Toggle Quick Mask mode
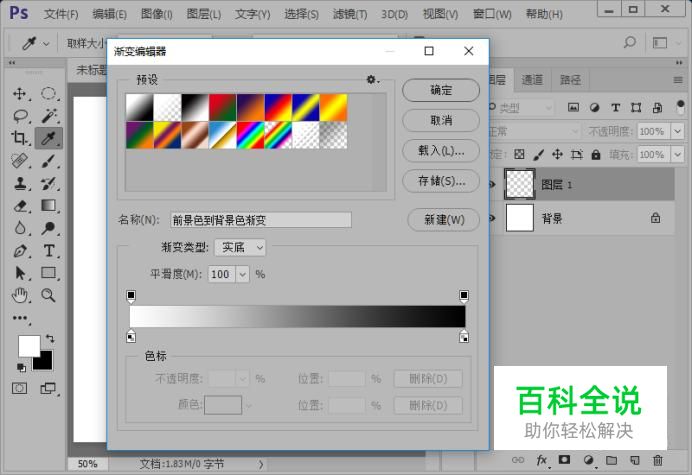Image resolution: width=692 pixels, height=475 pixels. coord(19,388)
